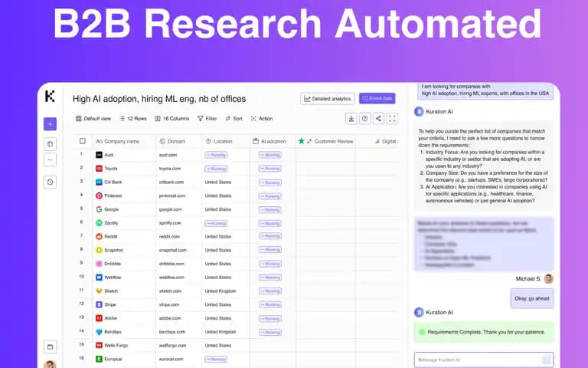This screenshot has width=588, height=368.
Task: Click United Kingdom location in Barclays row
Action: (220, 332)
